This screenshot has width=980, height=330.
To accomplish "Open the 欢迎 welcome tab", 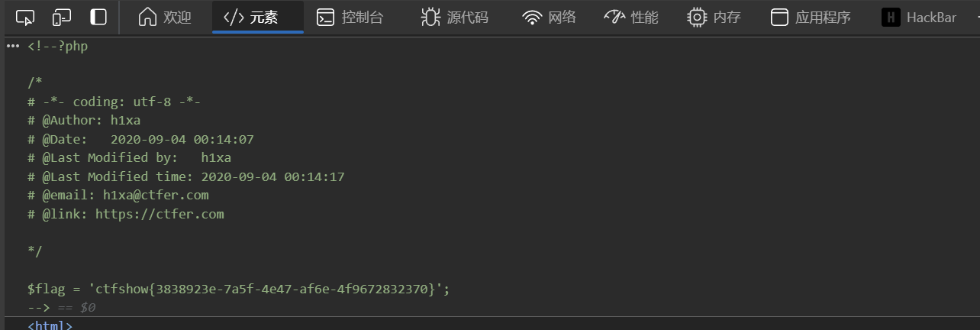I will point(165,18).
